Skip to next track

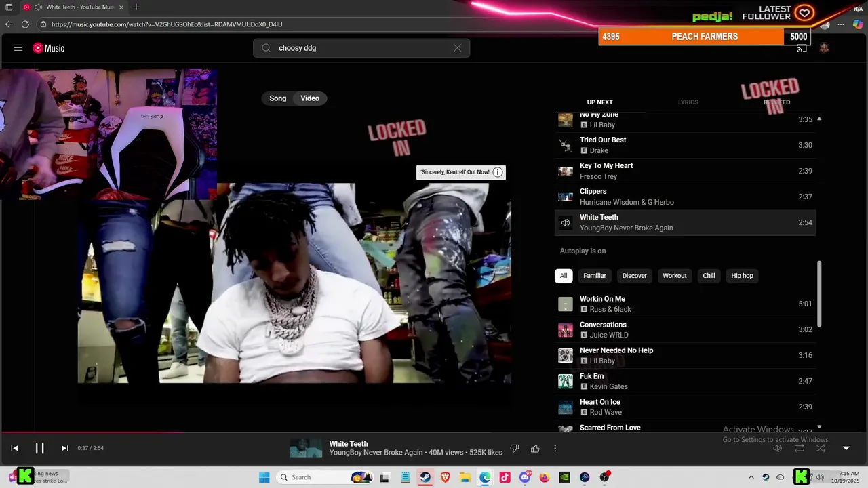pyautogui.click(x=64, y=448)
